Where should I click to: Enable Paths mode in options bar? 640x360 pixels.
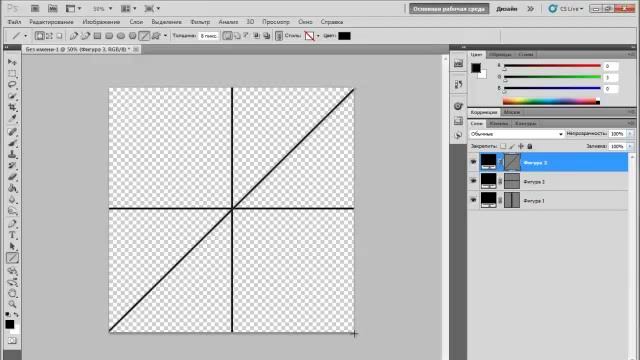[49, 36]
